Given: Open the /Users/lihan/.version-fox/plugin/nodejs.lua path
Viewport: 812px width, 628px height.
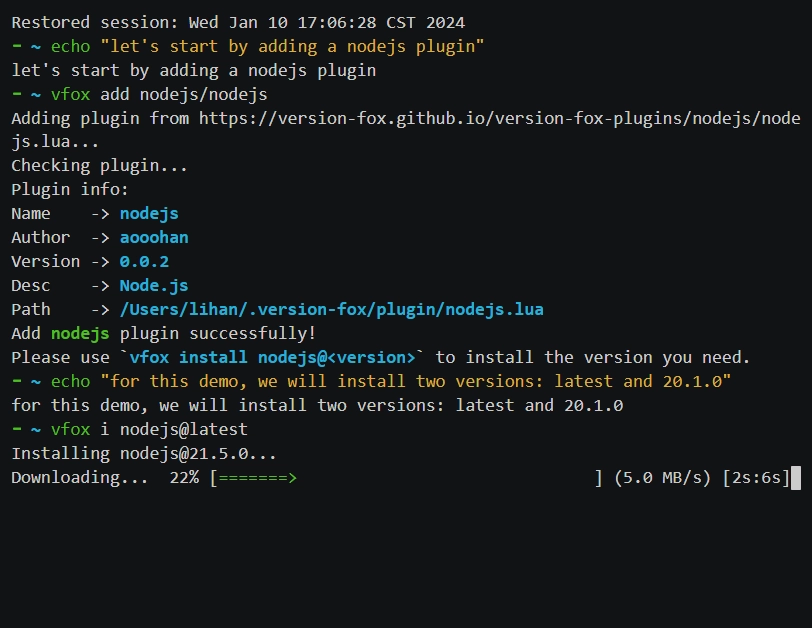Looking at the screenshot, I should click(332, 310).
